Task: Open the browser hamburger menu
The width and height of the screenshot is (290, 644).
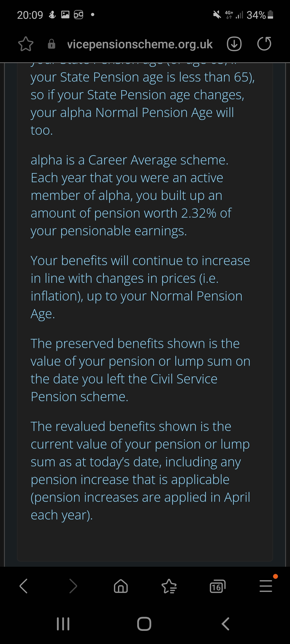Action: click(x=266, y=586)
